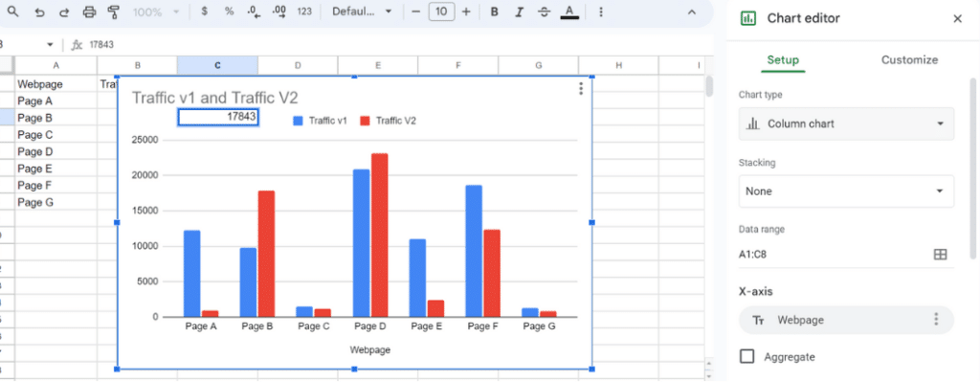The image size is (980, 382).
Task: Format as percent
Action: pyautogui.click(x=230, y=11)
